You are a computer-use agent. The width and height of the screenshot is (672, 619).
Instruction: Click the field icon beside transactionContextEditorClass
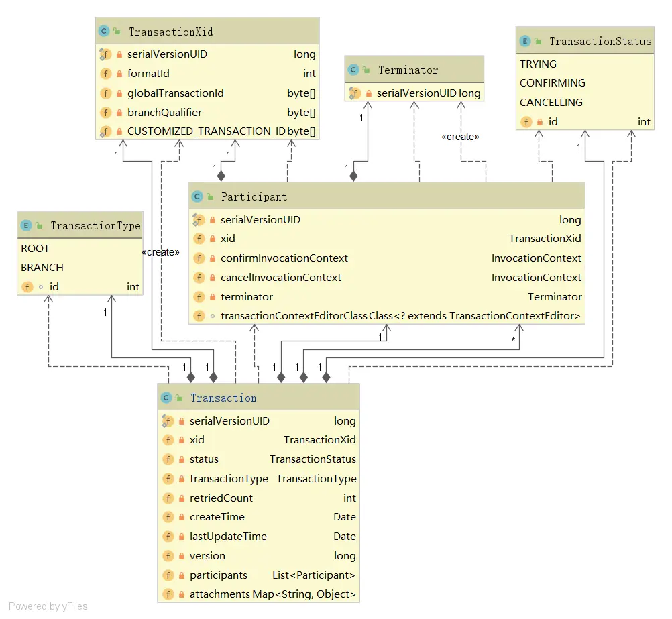click(199, 316)
